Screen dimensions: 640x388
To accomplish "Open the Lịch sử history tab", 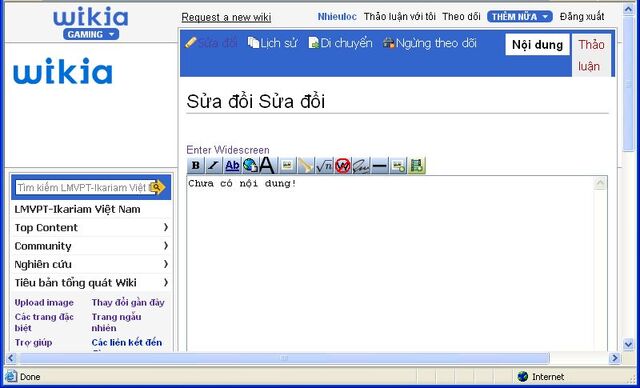I will pos(278,43).
